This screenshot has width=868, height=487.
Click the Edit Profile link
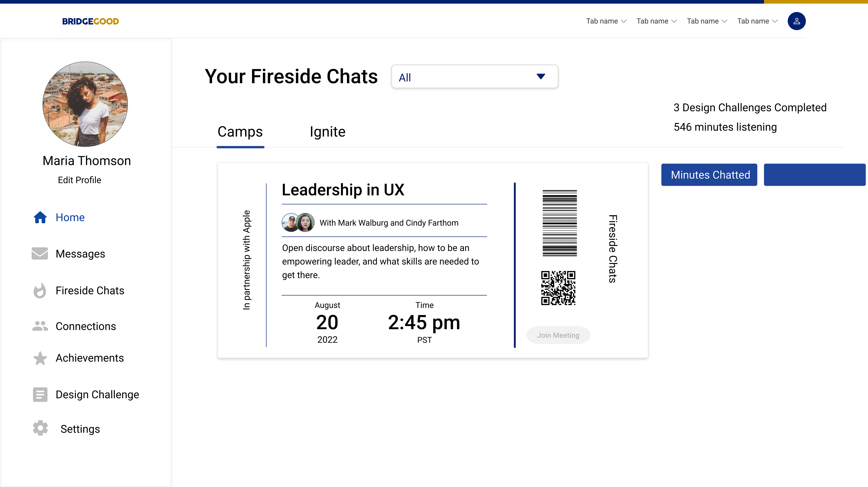tap(80, 180)
